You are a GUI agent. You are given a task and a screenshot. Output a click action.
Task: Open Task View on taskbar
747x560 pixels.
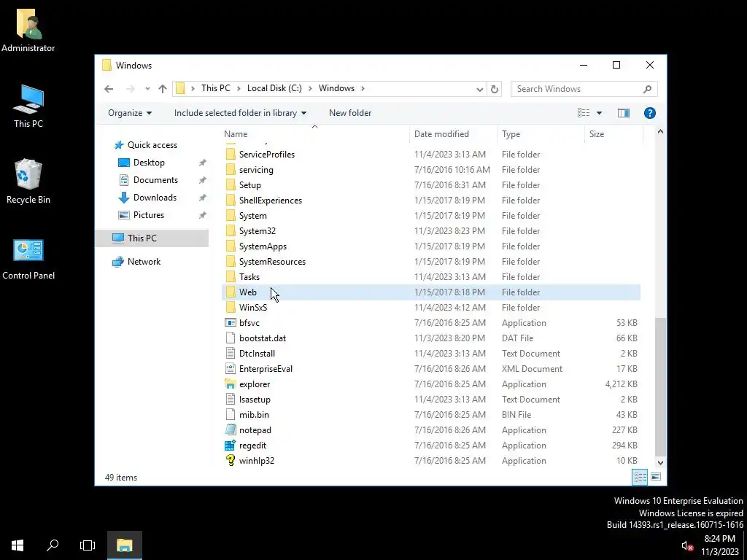click(x=88, y=545)
